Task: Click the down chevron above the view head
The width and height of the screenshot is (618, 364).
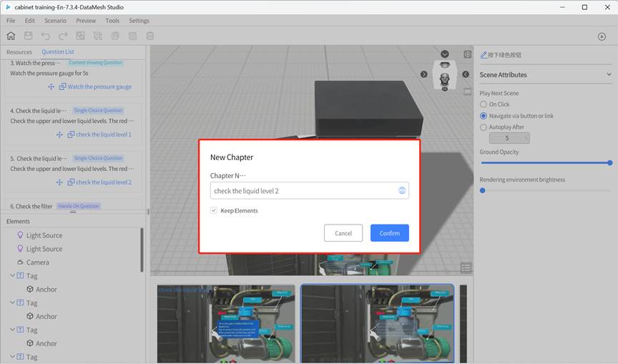Action: (445, 54)
